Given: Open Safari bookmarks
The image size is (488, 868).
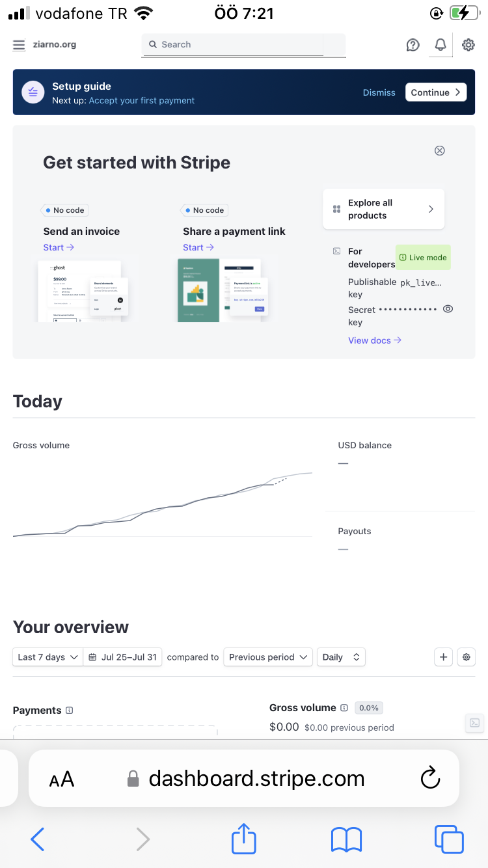Looking at the screenshot, I should pos(346,839).
